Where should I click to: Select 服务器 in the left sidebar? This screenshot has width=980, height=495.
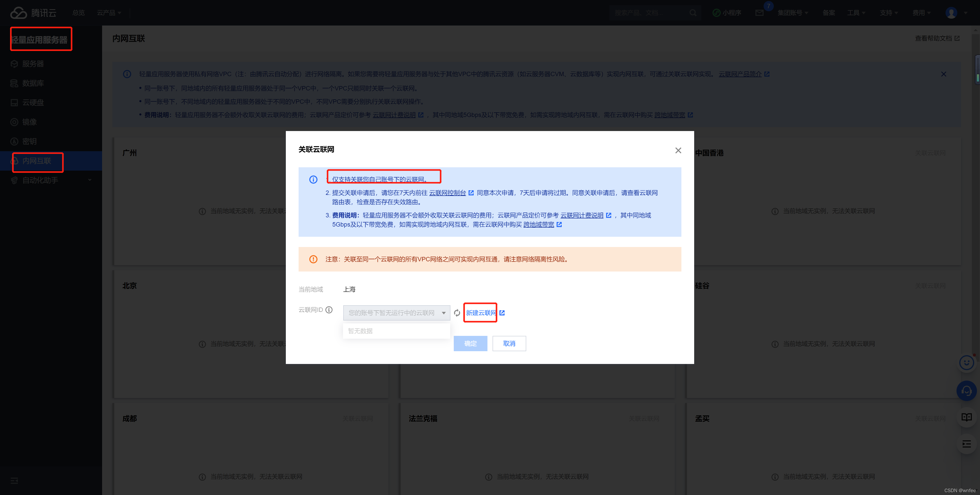tap(33, 64)
